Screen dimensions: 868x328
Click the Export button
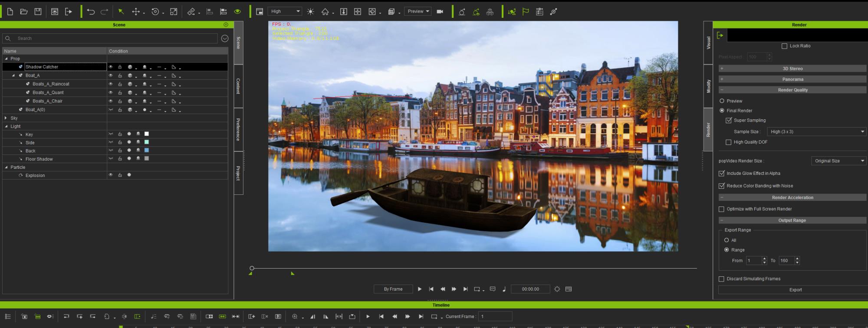(x=795, y=290)
